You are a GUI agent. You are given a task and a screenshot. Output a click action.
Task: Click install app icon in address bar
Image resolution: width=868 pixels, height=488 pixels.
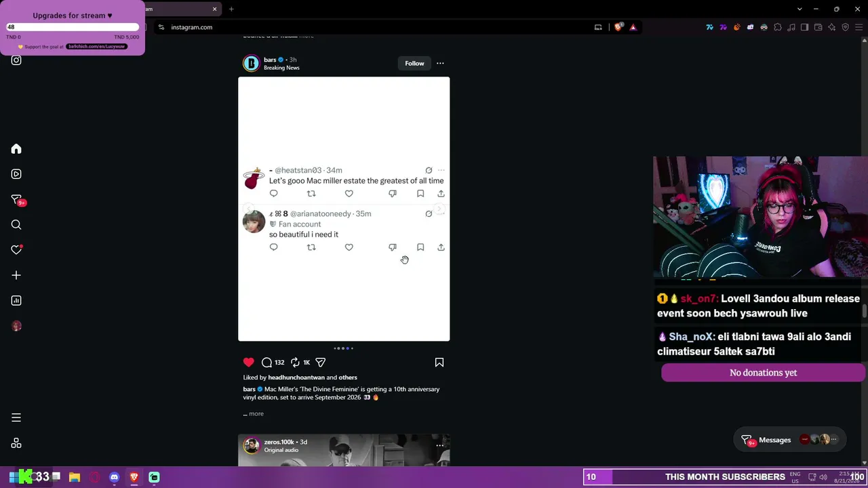[598, 27]
